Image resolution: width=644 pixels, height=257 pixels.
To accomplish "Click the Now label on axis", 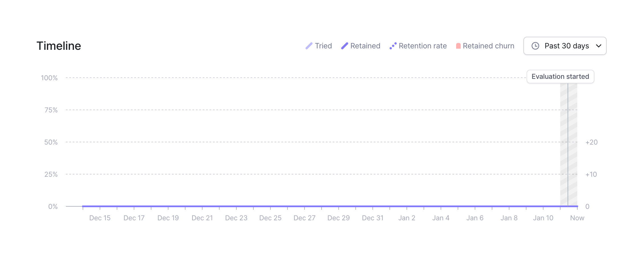I will (x=577, y=218).
